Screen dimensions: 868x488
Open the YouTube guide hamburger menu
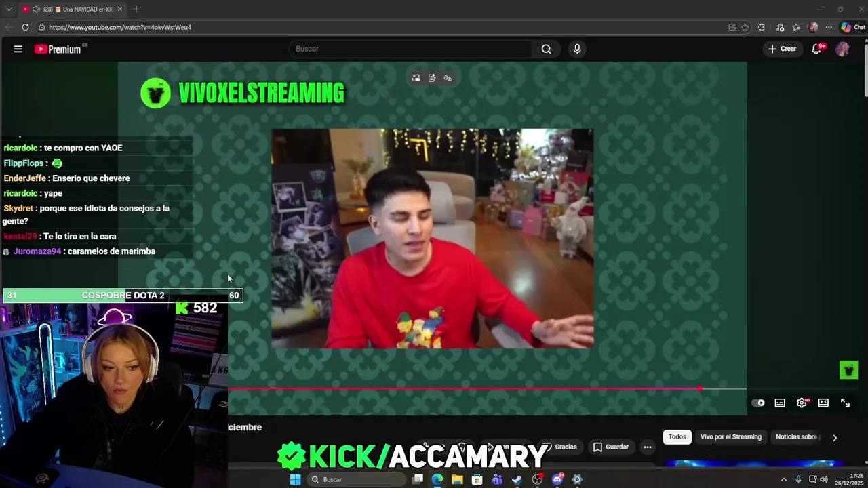click(x=18, y=49)
